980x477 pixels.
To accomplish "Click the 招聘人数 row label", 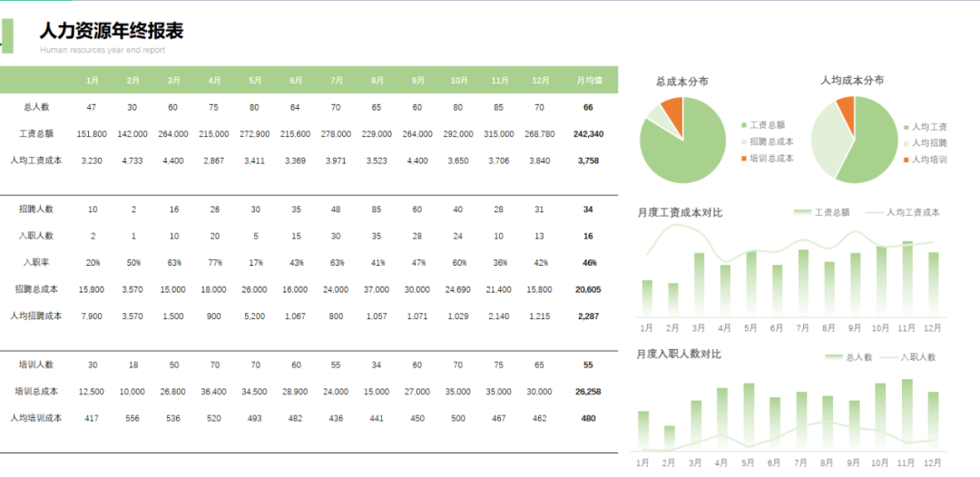I will tap(36, 209).
